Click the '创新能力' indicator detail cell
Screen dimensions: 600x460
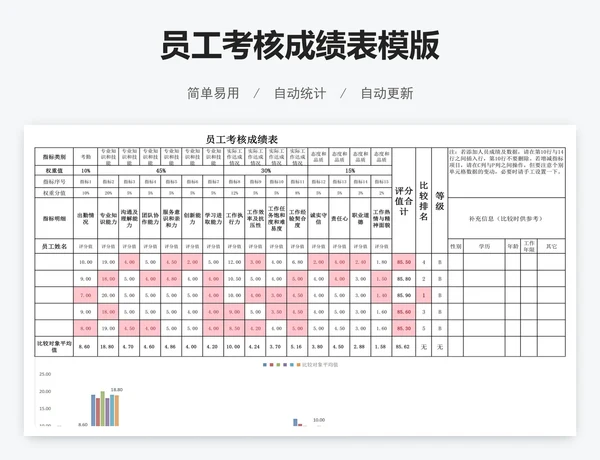pyautogui.click(x=192, y=219)
